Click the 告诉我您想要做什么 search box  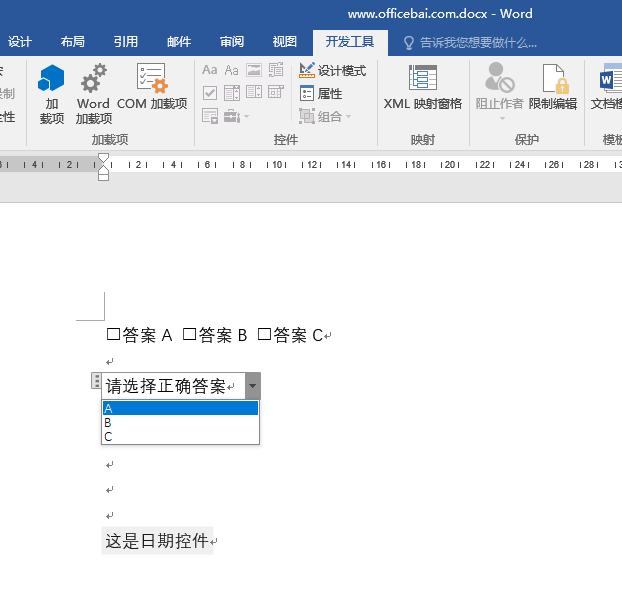[x=470, y=42]
